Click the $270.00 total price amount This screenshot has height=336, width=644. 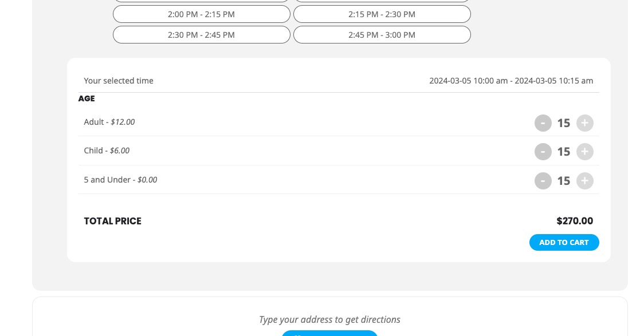575,221
